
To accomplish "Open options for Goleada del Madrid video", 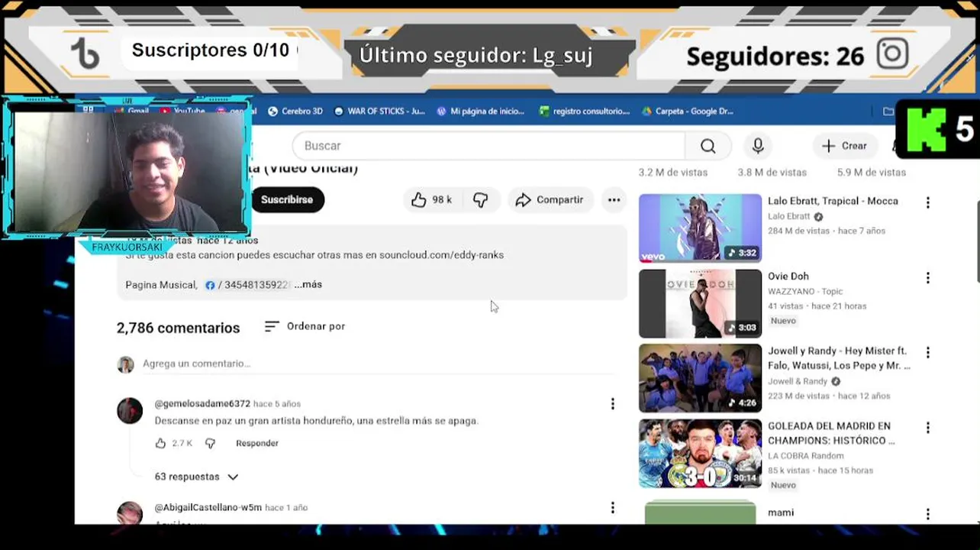I will pos(928,428).
